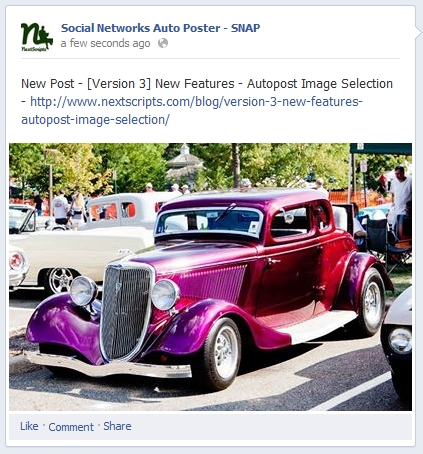Share this post
423x454 pixels.
click(117, 426)
